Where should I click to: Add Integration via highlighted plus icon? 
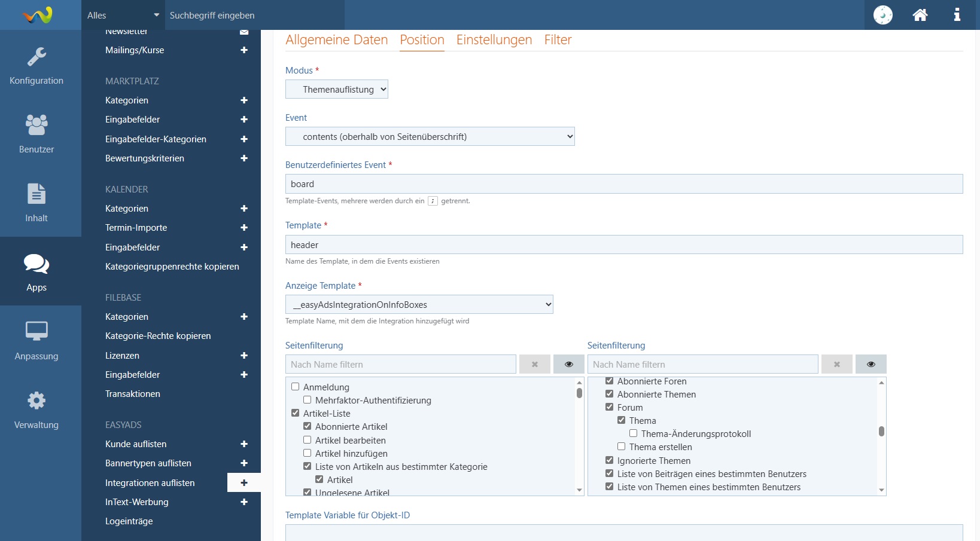coord(244,483)
